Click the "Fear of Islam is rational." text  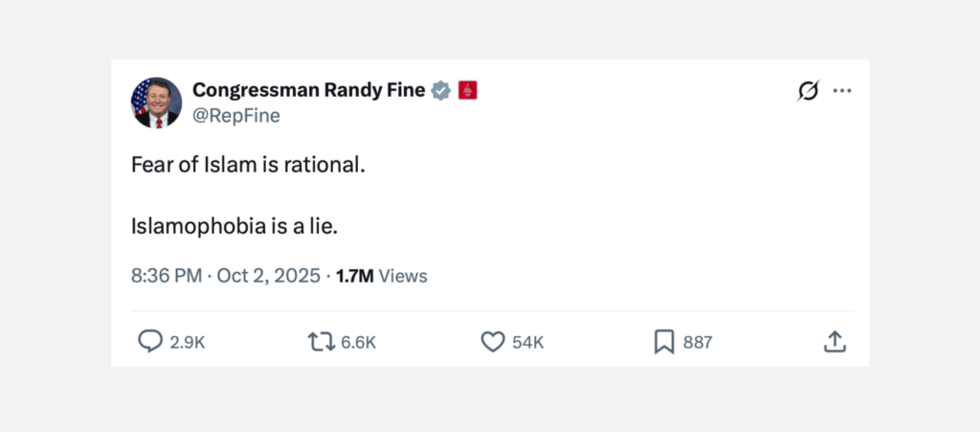[249, 164]
